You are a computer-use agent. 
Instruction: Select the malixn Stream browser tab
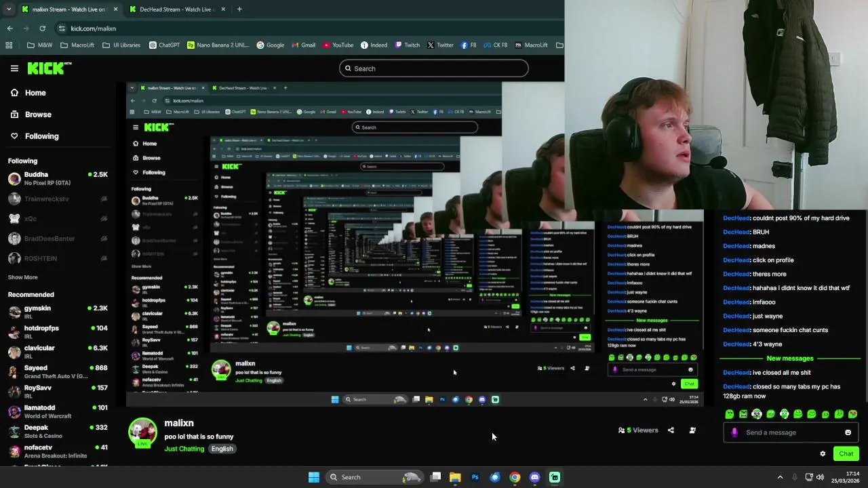pos(68,9)
